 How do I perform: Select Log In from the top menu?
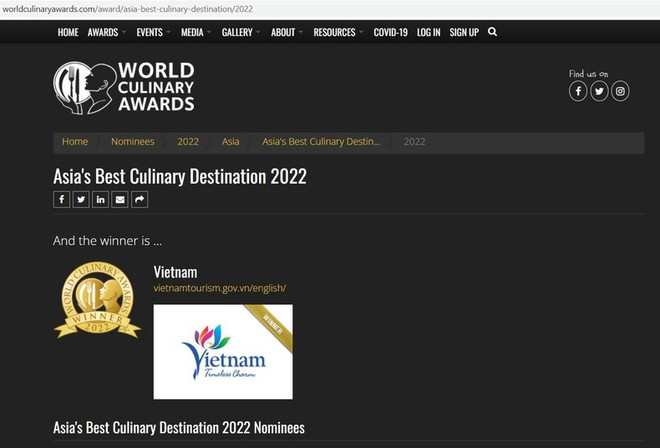point(428,32)
